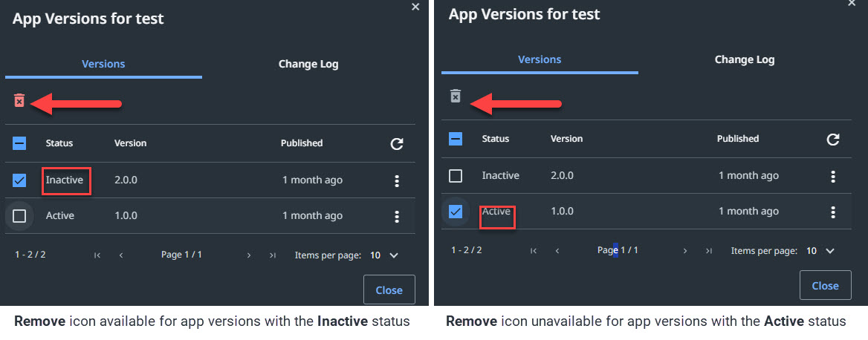The image size is (868, 340).
Task: Switch to Change Log tab in right dialog
Action: click(745, 59)
